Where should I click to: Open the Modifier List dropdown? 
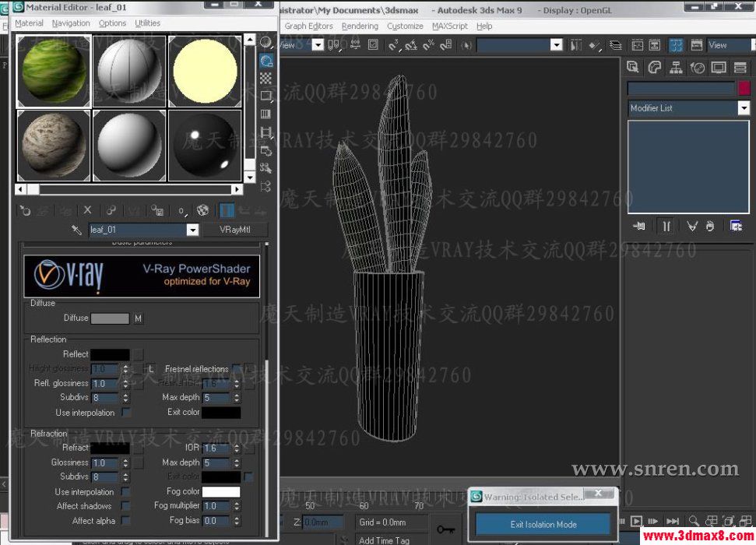744,108
